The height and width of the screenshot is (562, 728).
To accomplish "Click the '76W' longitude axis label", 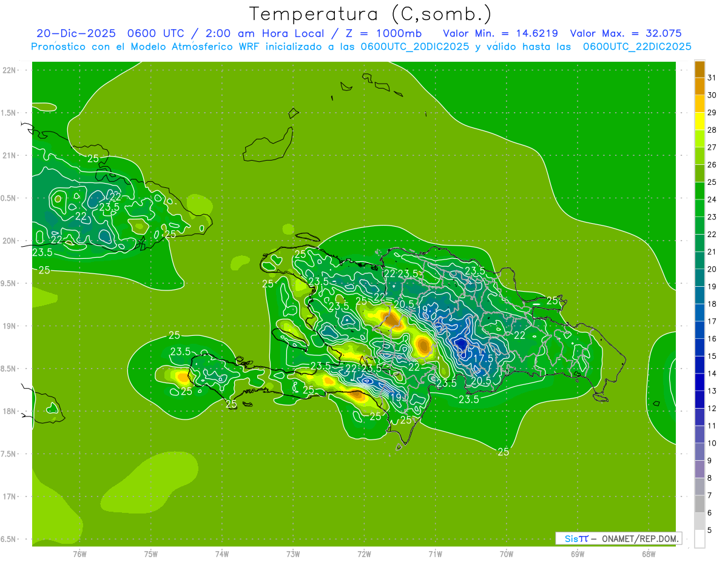I will coord(79,554).
